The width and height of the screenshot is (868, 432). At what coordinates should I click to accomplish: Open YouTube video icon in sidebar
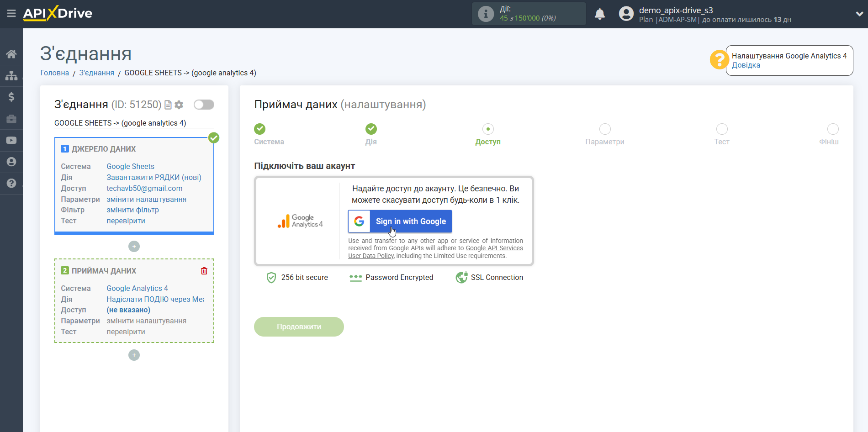(x=11, y=140)
